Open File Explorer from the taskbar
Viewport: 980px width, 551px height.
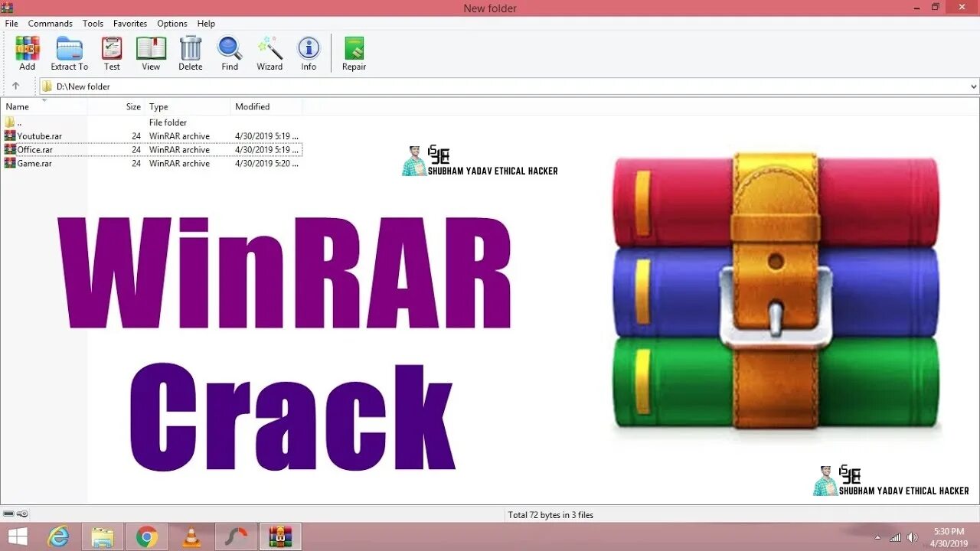[x=103, y=537]
